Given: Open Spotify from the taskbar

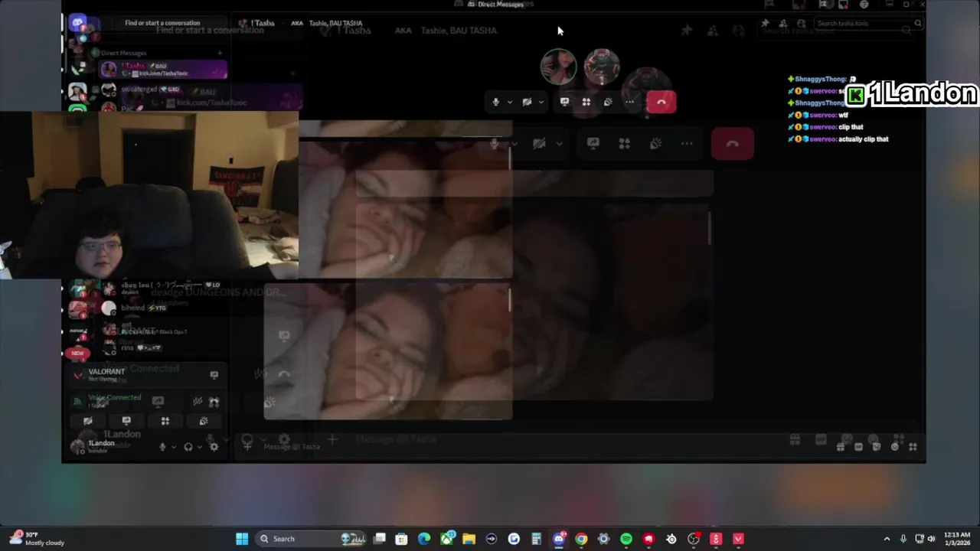Looking at the screenshot, I should (626, 539).
